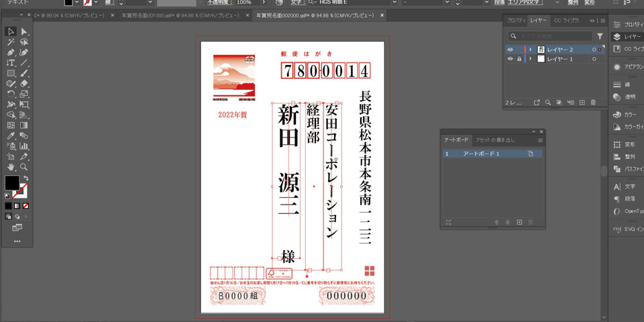644x322 pixels.
Task: Open the カラー panel from right dock
Action: pos(629,114)
